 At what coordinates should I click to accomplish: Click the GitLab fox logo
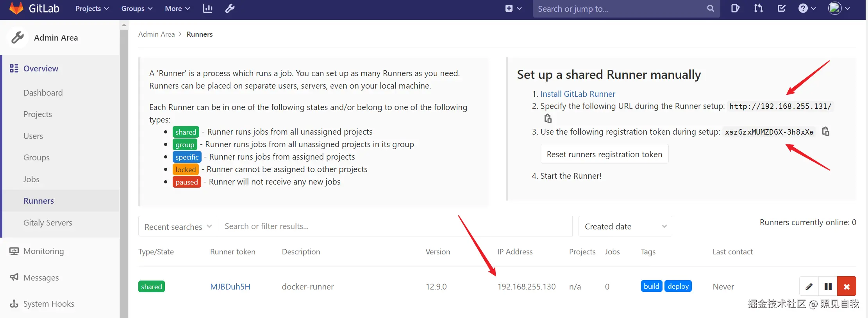pos(16,8)
